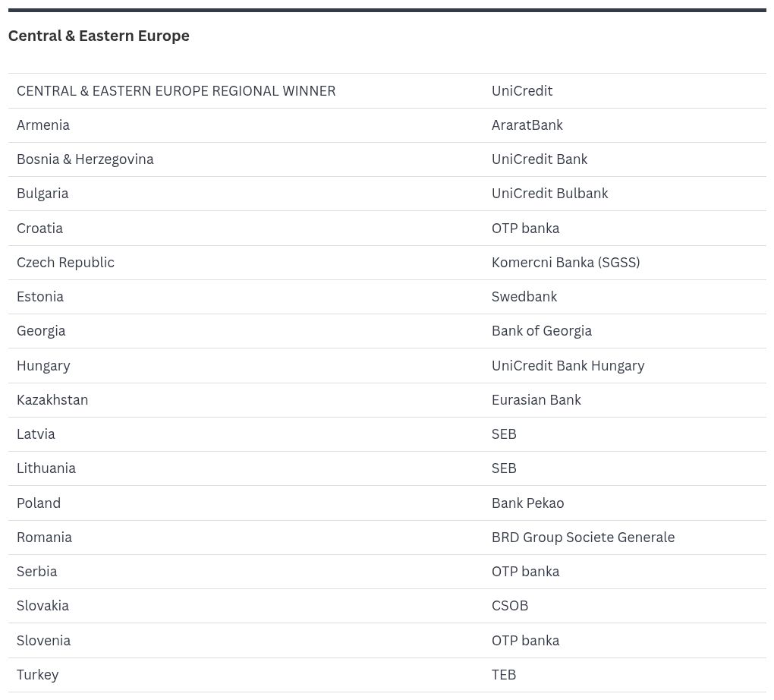Select TEB in the Turkey row
The image size is (774, 700).
tap(504, 675)
